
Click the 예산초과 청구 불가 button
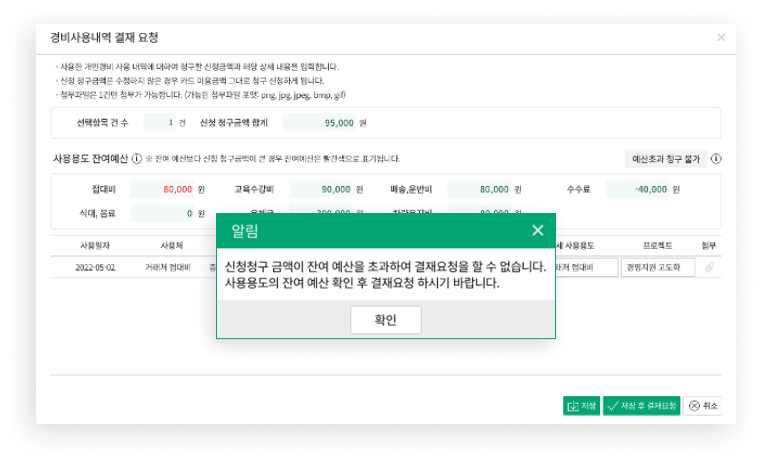click(666, 158)
